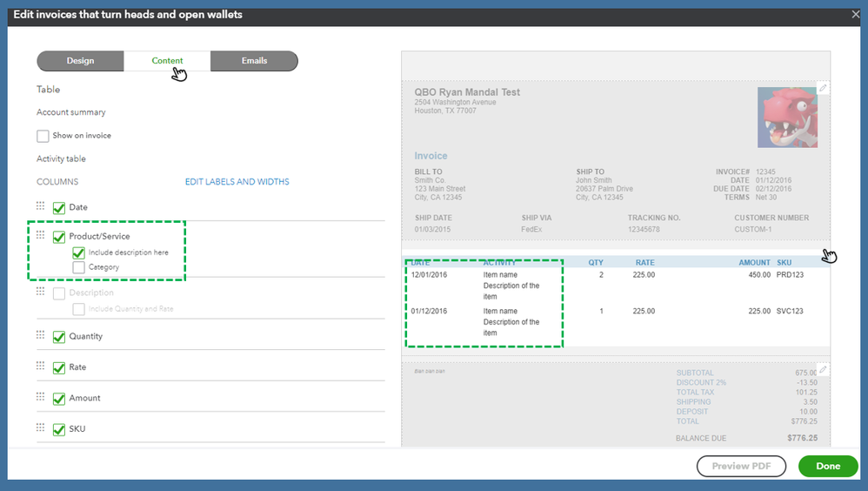Open Edit Labels and Widths link
868x491 pixels.
(237, 182)
